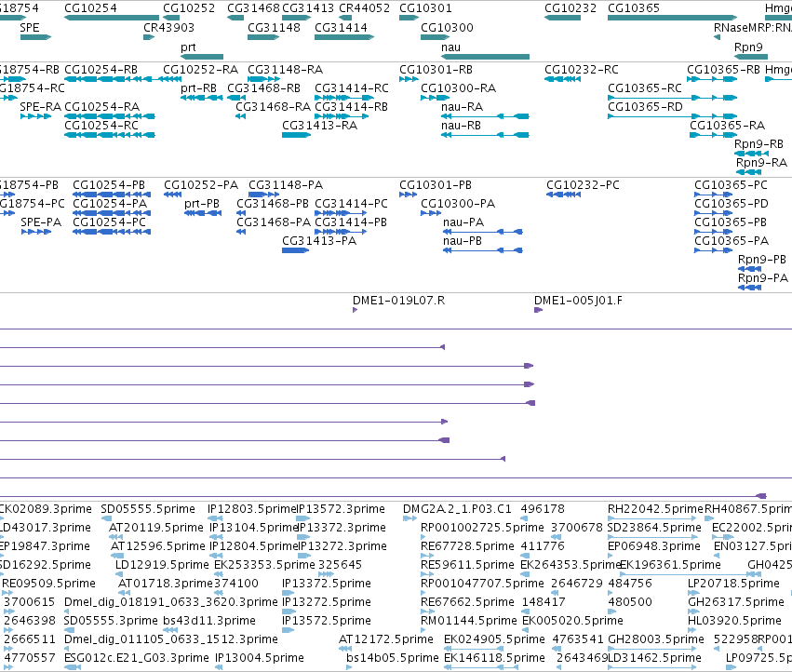
Task: Select protein CG10252-PA
Action: pyautogui.click(x=201, y=185)
